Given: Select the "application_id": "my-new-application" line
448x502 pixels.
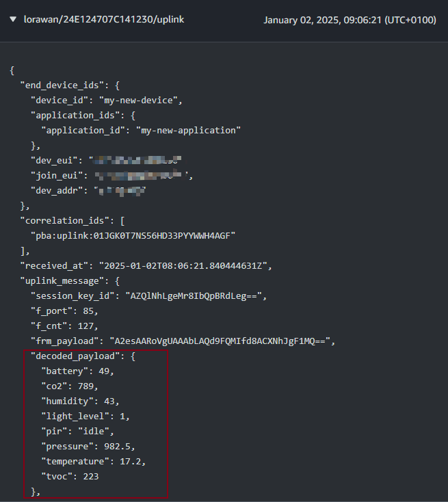Looking at the screenshot, I should coord(141,131).
